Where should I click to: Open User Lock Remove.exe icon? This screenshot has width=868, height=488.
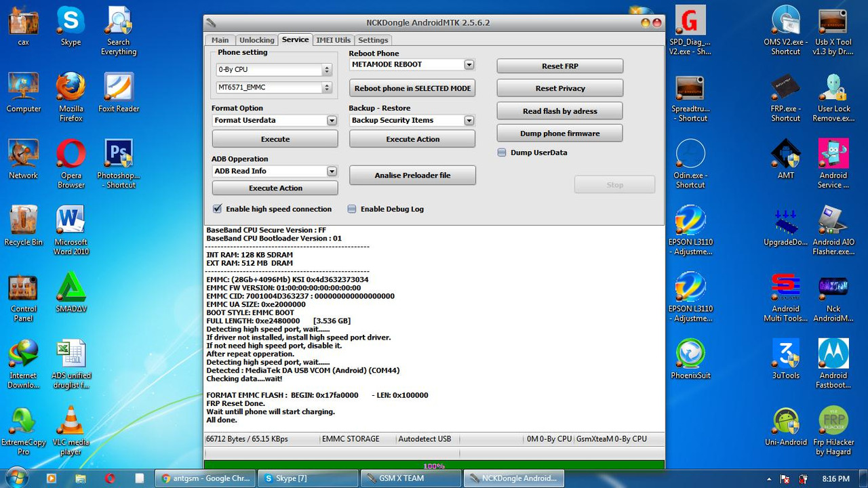point(833,98)
